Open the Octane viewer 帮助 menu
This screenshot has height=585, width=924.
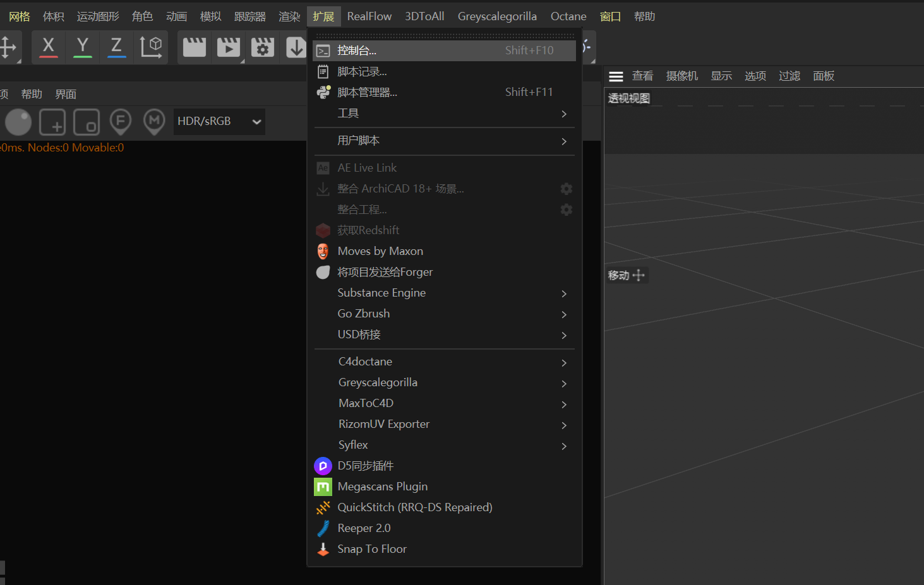click(32, 94)
